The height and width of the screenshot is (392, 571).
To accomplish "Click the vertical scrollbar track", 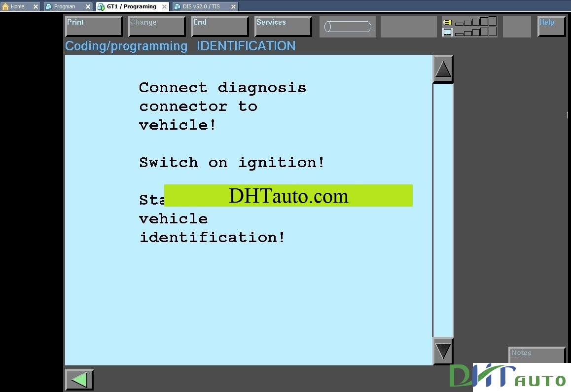I will pyautogui.click(x=443, y=210).
